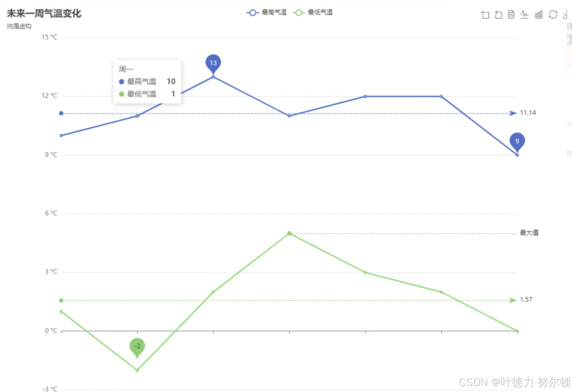Click the green 最低气温 legend circle
This screenshot has height=392, width=572.
pyautogui.click(x=299, y=12)
